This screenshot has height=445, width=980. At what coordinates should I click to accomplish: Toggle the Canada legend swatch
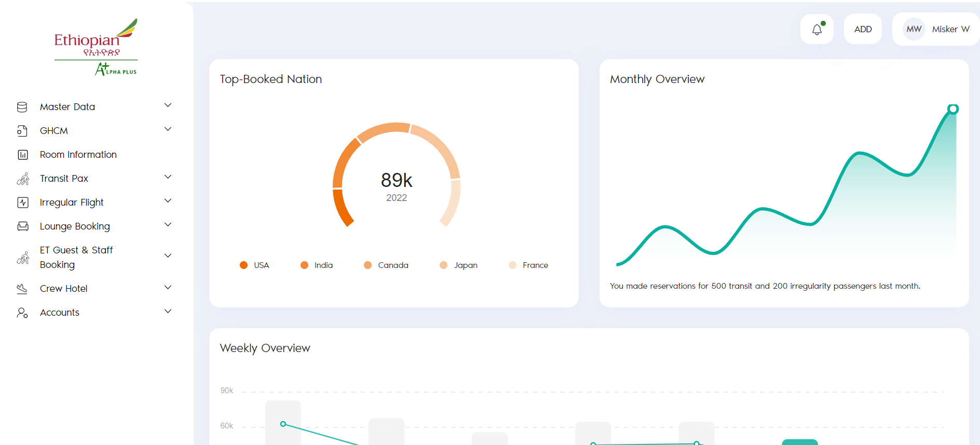tap(367, 265)
